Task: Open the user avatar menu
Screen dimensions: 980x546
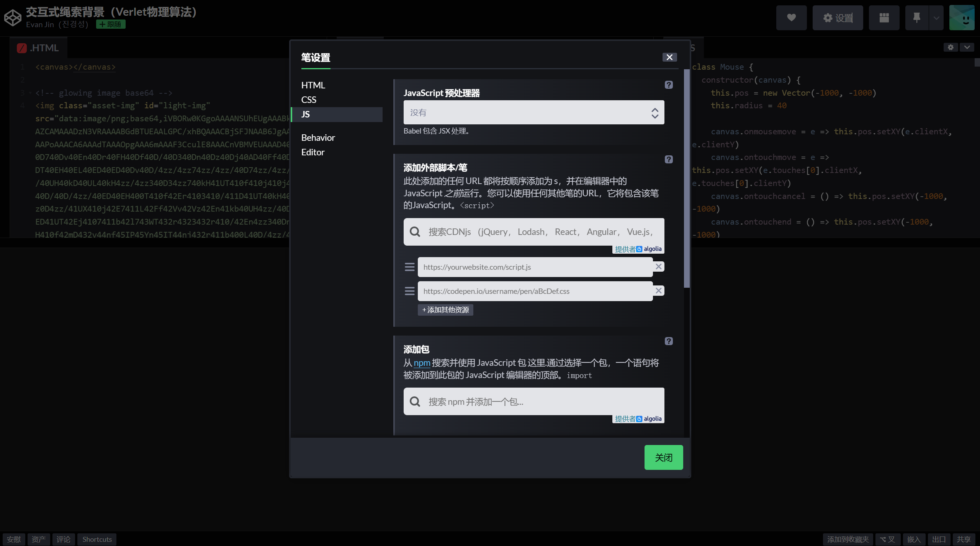Action: tap(962, 18)
